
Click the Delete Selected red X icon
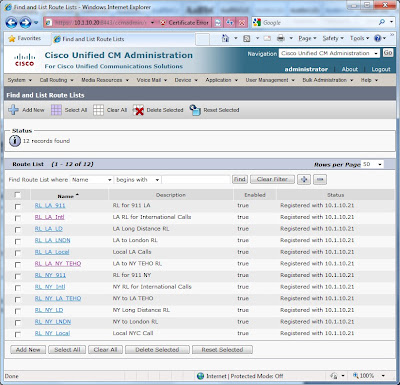point(138,110)
